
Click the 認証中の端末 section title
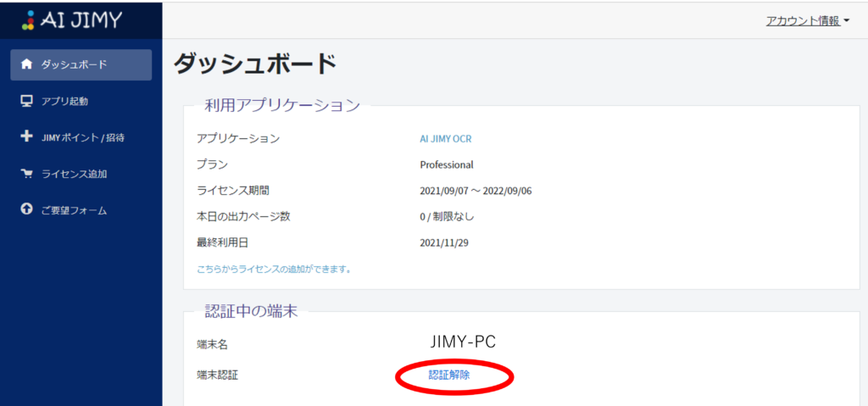tap(251, 311)
